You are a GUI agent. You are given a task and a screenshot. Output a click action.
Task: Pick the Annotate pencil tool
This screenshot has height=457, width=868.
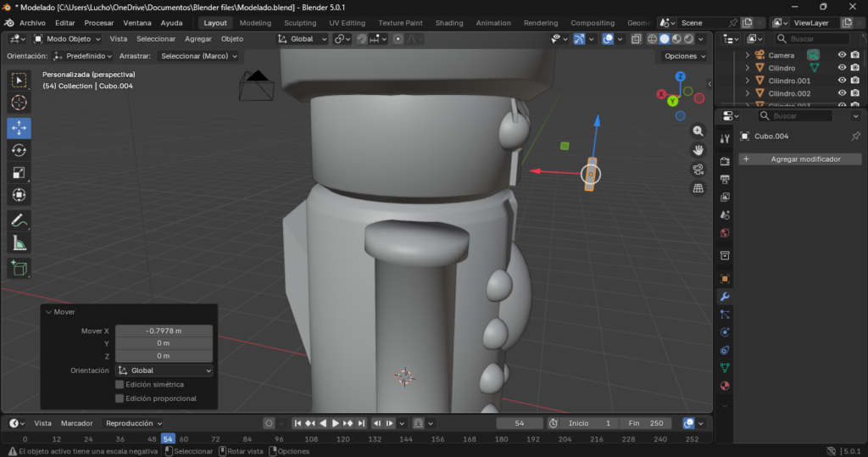click(x=19, y=220)
